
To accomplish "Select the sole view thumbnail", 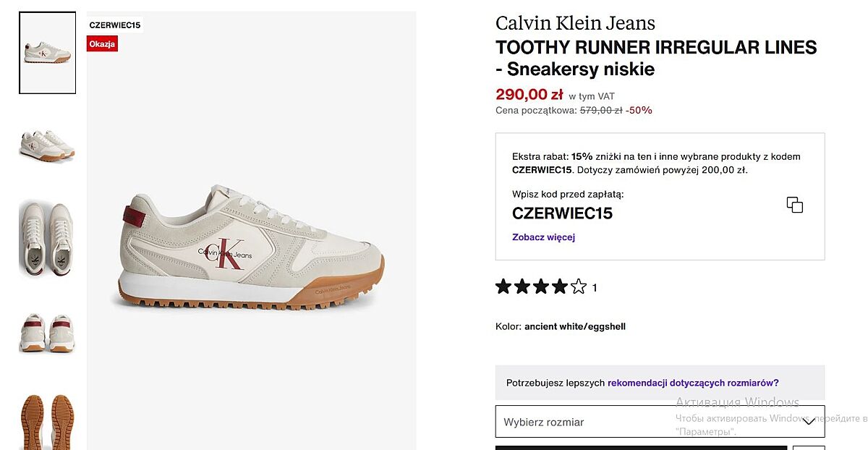I will click(47, 421).
